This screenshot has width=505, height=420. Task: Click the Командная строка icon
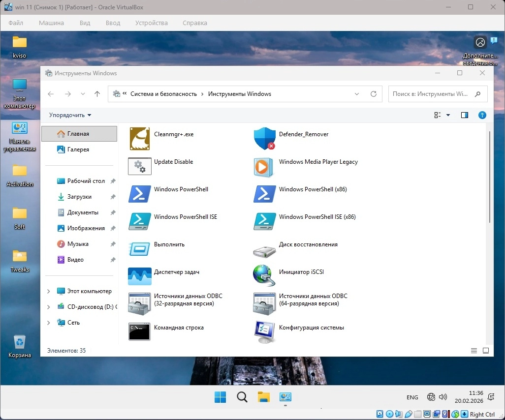[139, 331]
